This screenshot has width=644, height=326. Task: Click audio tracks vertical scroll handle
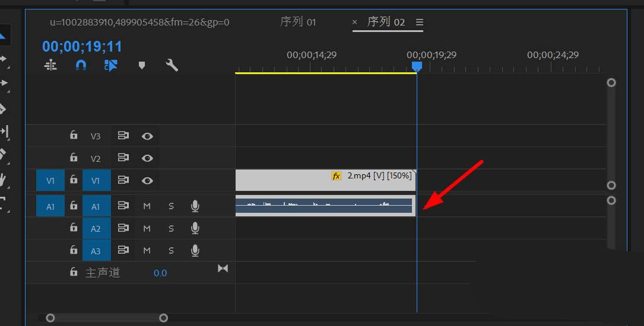point(611,200)
